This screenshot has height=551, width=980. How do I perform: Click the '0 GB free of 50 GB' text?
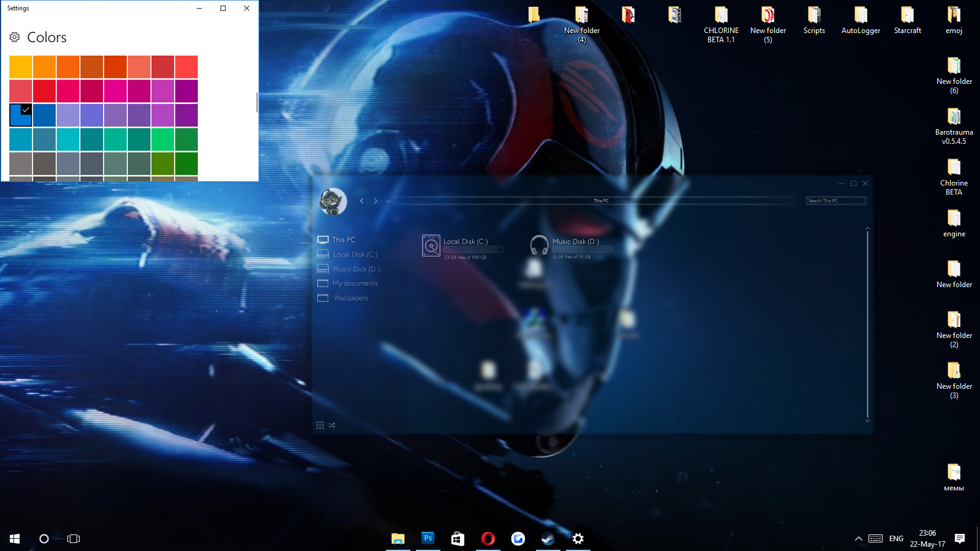pos(572,257)
